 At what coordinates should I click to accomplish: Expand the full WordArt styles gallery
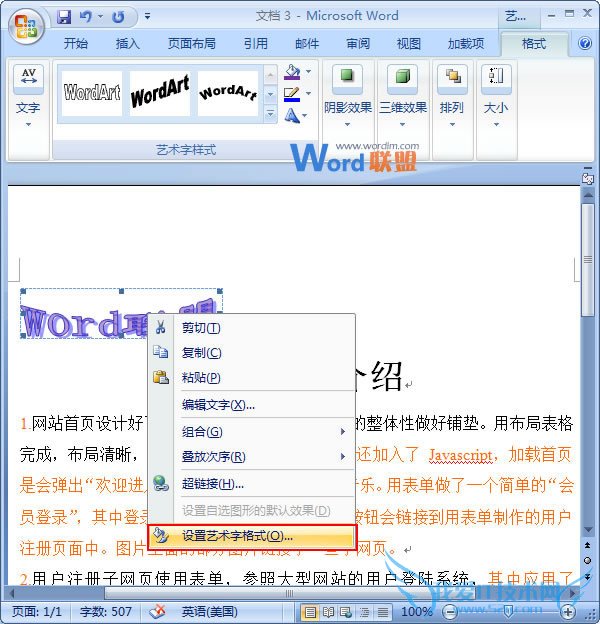tap(270, 114)
